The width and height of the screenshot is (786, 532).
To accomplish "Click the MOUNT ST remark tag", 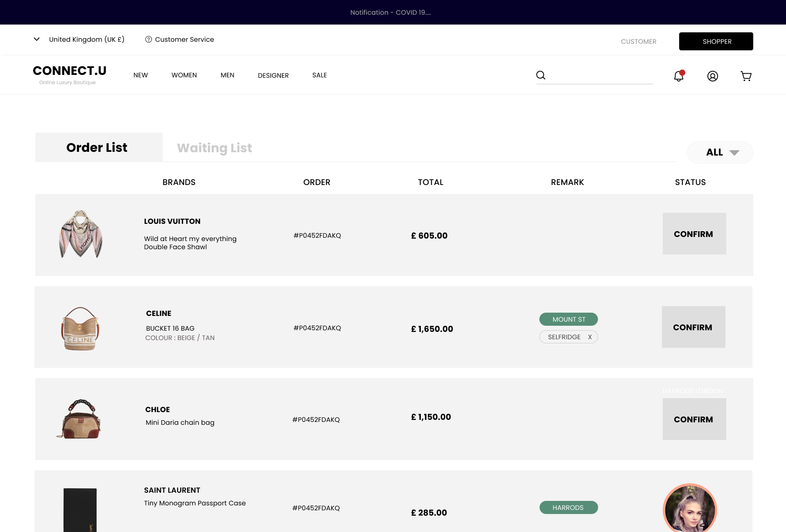I will [569, 319].
